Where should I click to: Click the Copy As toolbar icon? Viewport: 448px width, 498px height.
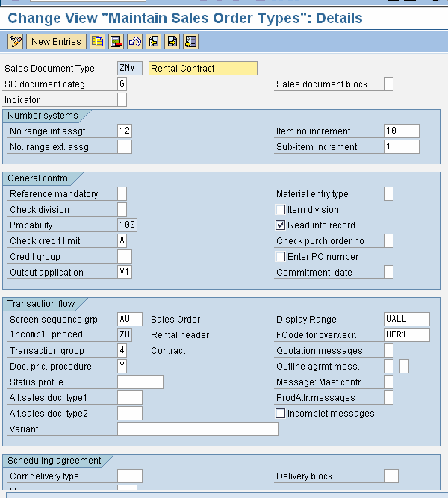pyautogui.click(x=97, y=42)
